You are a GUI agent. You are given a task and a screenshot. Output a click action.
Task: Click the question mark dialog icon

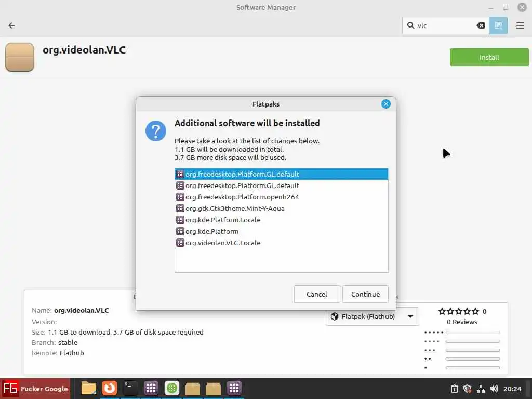coord(156,131)
